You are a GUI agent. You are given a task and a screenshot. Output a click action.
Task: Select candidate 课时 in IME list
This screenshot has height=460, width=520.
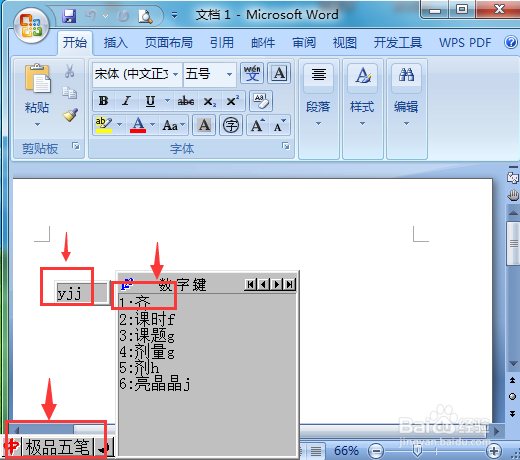point(147,319)
